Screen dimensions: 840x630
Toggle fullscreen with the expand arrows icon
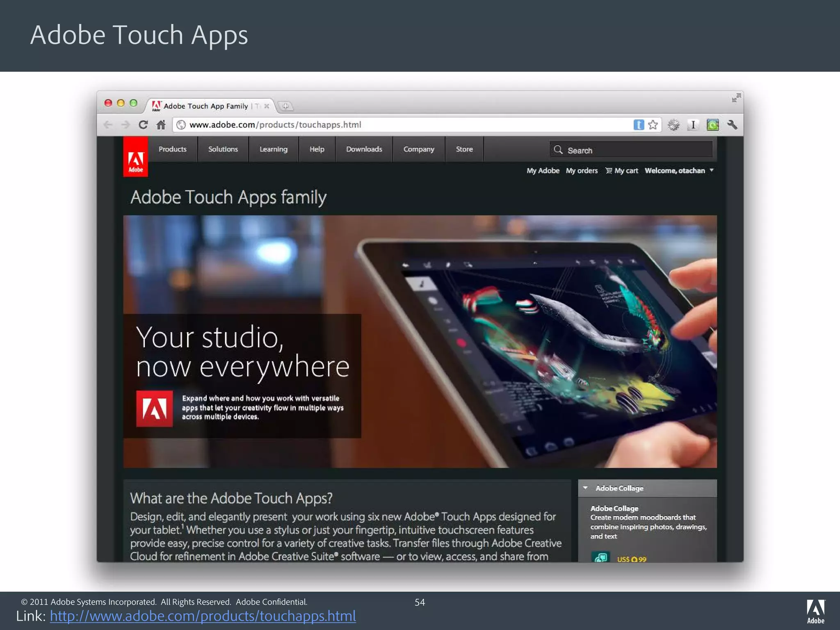[x=736, y=98]
